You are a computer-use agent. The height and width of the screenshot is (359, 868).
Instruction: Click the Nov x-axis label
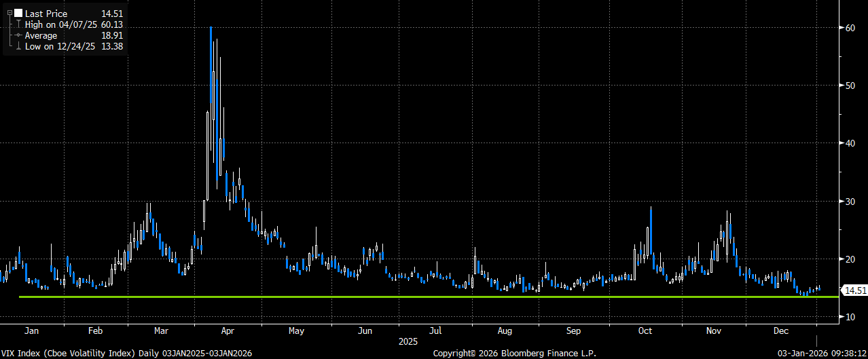pos(713,331)
